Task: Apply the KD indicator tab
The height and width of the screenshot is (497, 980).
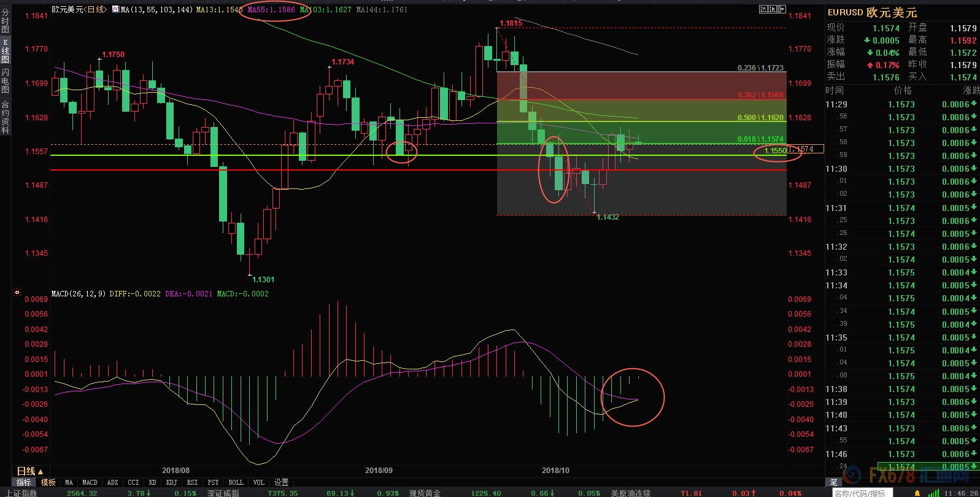Action: coord(152,482)
